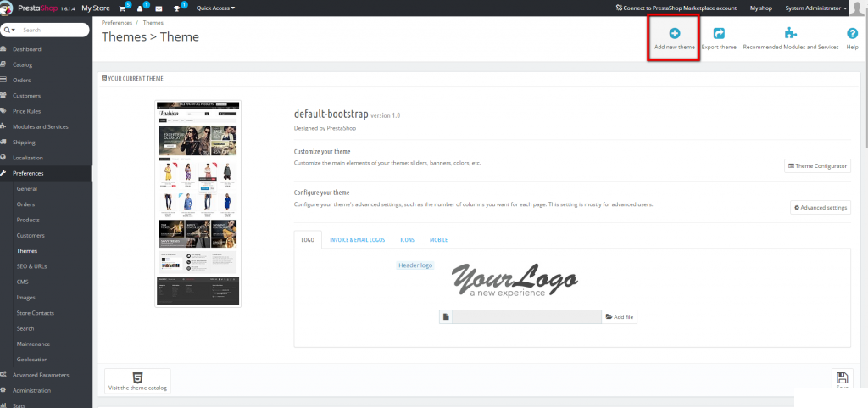
Task: Expand the search type dropdown magnifier
Action: pyautogui.click(x=9, y=30)
